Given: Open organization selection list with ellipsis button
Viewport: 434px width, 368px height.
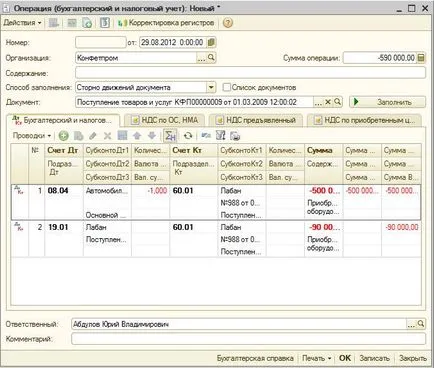Looking at the screenshot, I should click(x=201, y=58).
